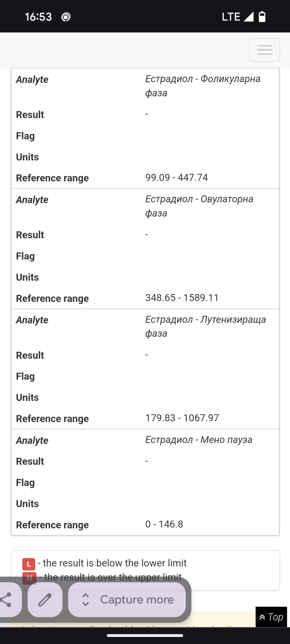Tap the bottom gesture navigation handle

145,635
